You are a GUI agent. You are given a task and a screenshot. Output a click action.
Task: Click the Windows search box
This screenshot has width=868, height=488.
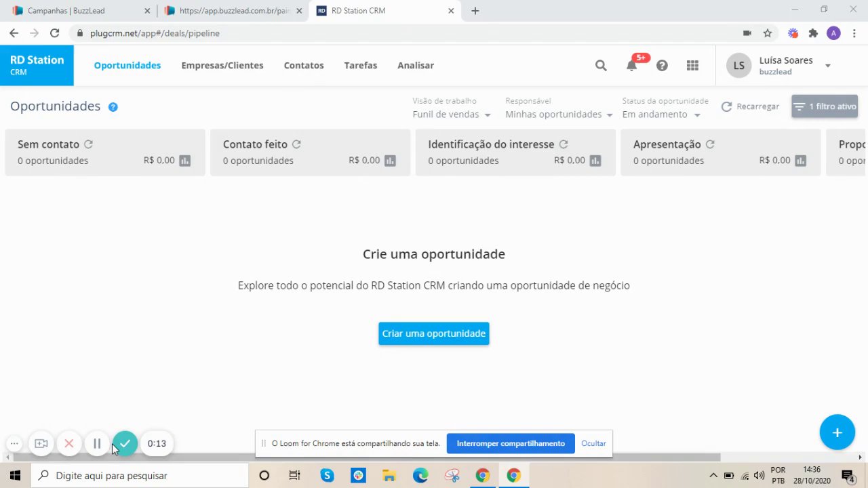click(140, 475)
